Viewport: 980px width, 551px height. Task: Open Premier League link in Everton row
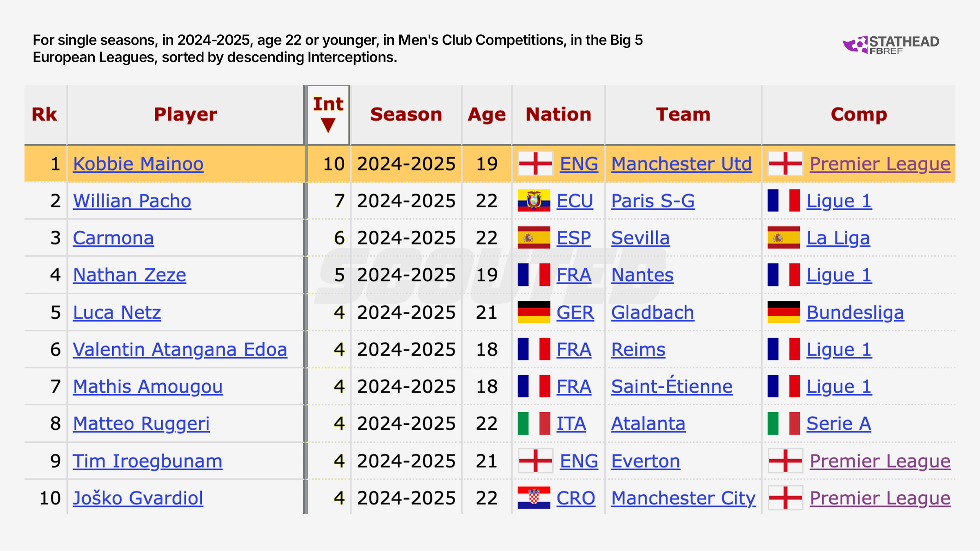click(x=880, y=461)
